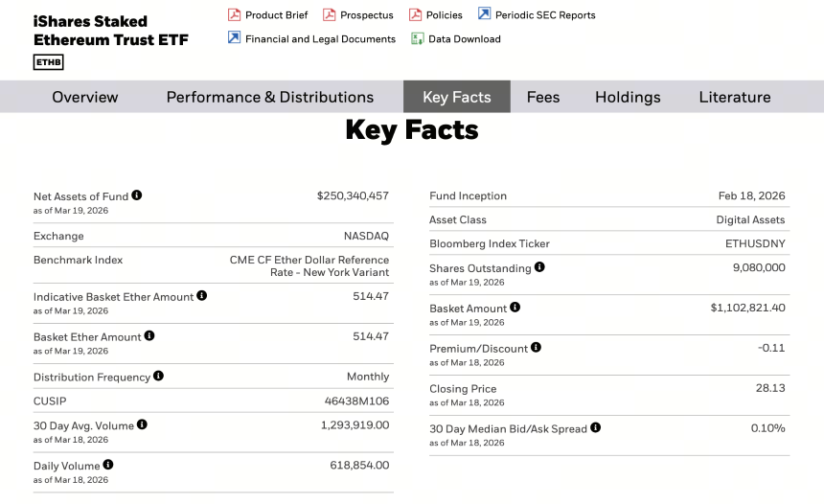Click the $1,102,821.40 basket amount value

pyautogui.click(x=747, y=308)
